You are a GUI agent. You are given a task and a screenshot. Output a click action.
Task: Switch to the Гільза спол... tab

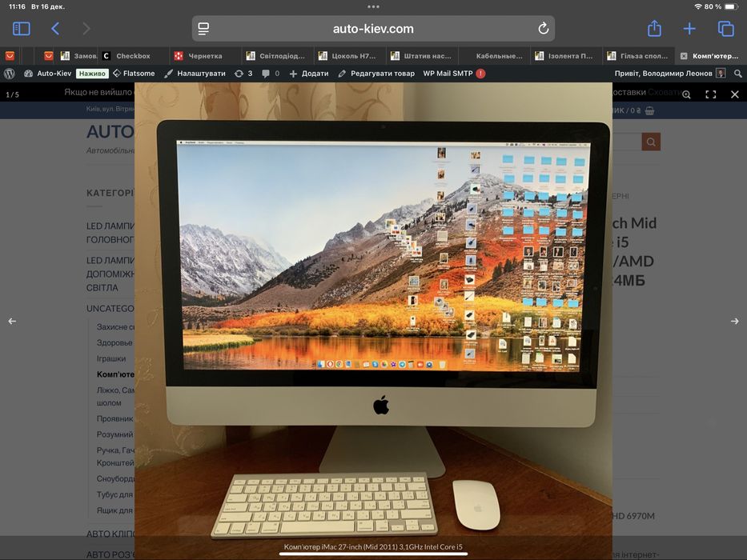638,56
